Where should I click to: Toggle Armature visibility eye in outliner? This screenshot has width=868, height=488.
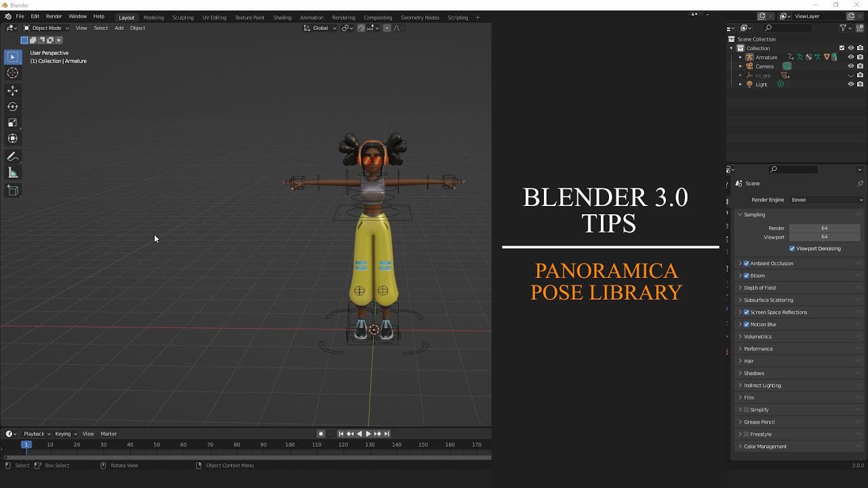tap(851, 57)
